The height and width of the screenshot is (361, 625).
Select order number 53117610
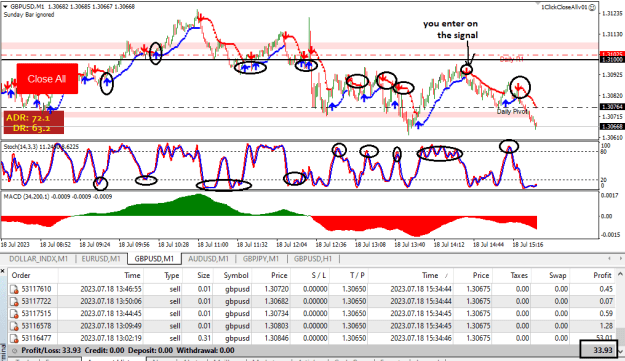pos(36,289)
